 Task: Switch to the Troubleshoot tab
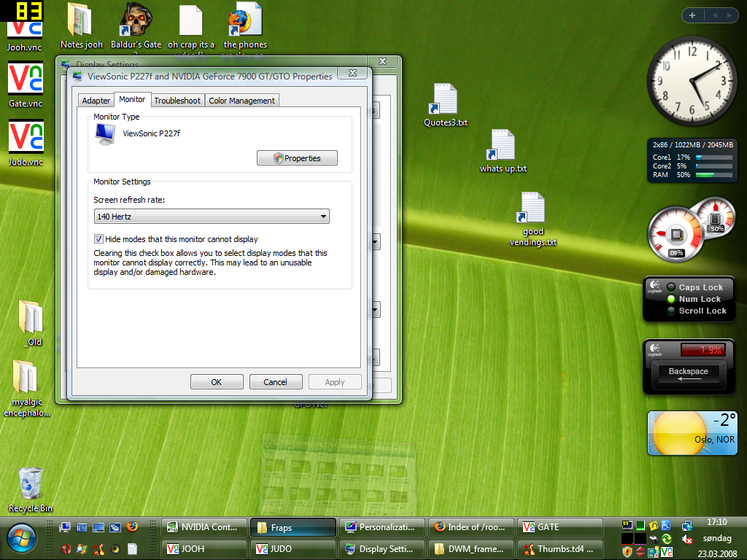click(x=177, y=101)
